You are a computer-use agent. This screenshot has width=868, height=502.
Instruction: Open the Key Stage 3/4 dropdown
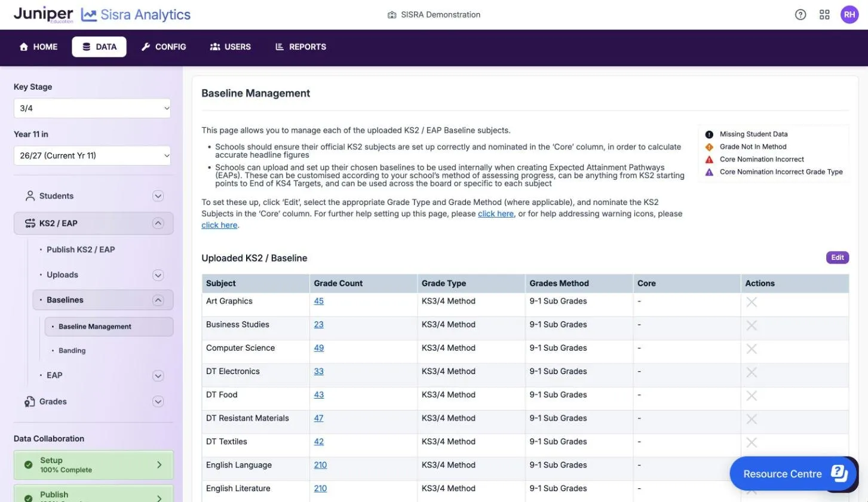point(92,108)
